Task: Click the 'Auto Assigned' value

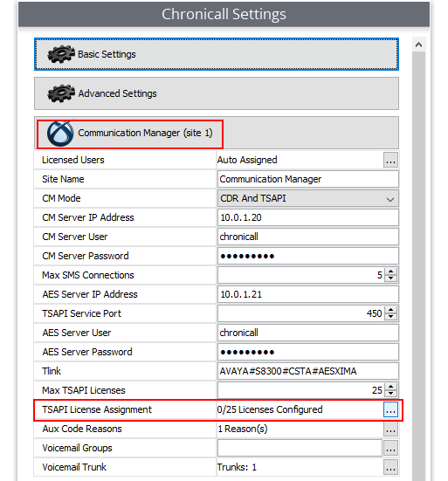Action: click(x=247, y=160)
